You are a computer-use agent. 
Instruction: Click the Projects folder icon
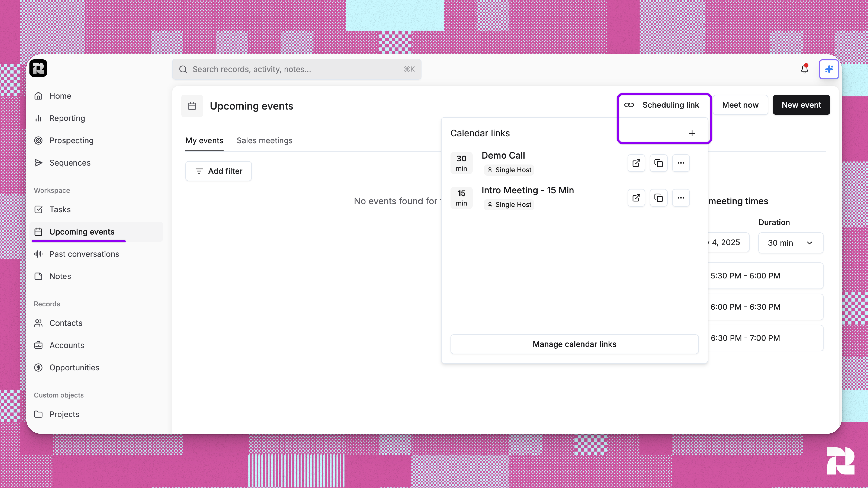(38, 414)
